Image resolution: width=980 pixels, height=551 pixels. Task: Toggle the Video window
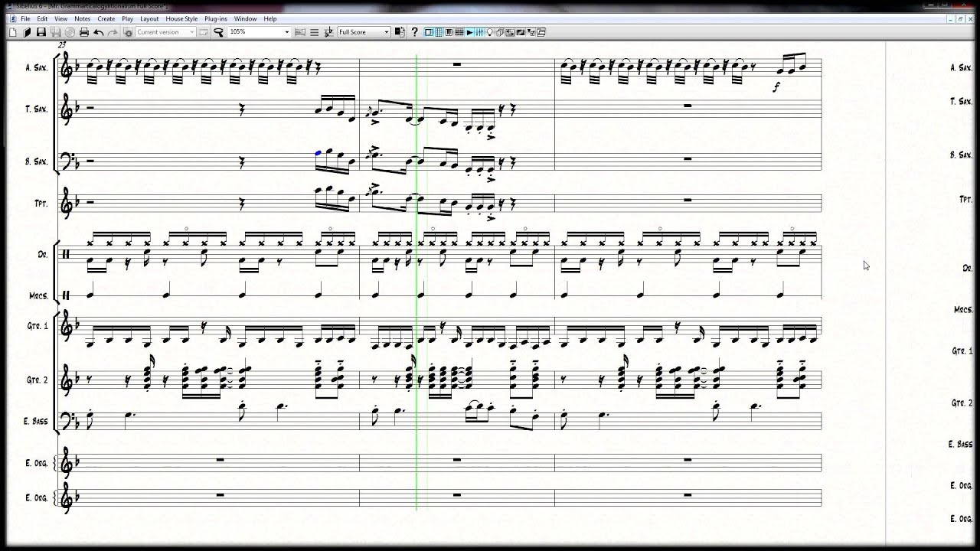pyautogui.click(x=520, y=32)
